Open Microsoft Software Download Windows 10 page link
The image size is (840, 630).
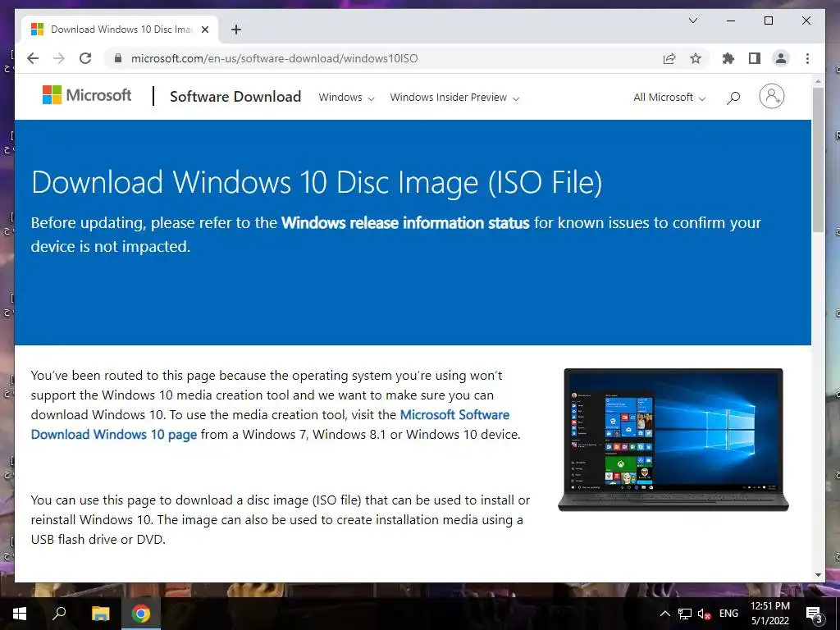pos(270,424)
